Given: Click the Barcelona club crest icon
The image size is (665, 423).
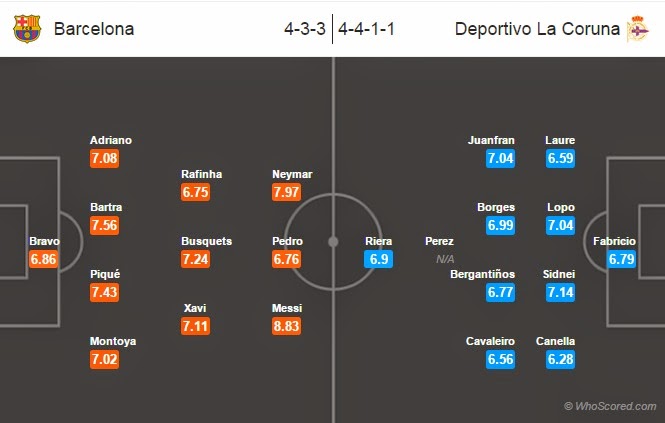Looking at the screenshot, I should [27, 28].
